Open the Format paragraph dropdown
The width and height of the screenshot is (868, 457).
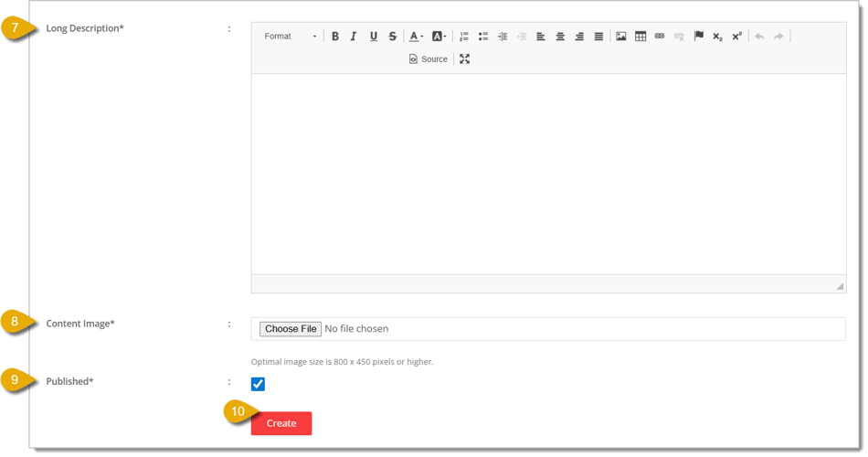click(290, 37)
